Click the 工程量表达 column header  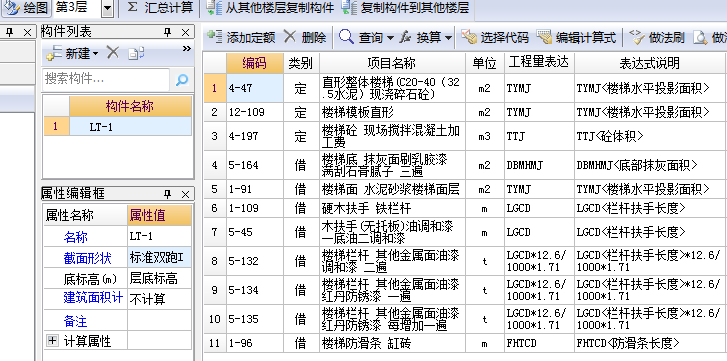point(539,63)
